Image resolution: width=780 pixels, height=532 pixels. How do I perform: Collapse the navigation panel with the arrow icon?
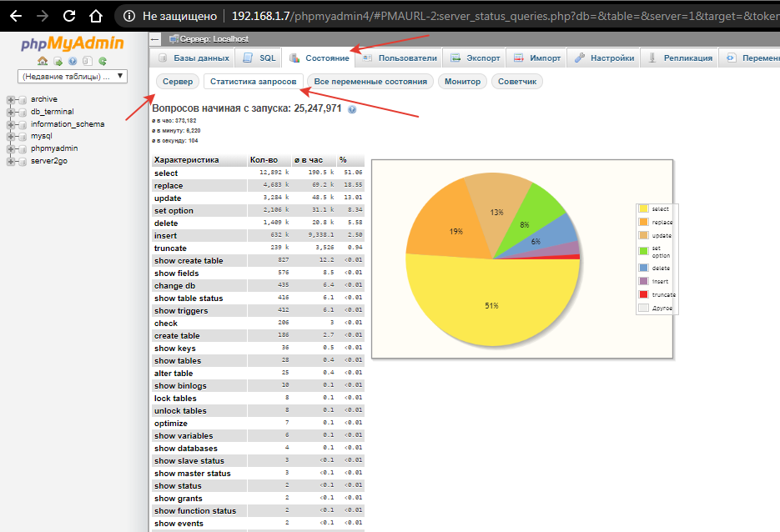coord(155,38)
